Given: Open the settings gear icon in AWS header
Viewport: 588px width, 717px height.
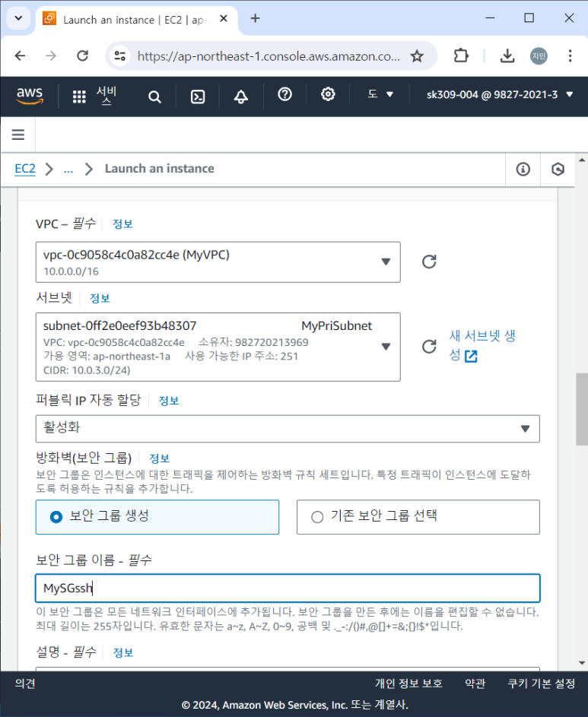Looking at the screenshot, I should 328,94.
